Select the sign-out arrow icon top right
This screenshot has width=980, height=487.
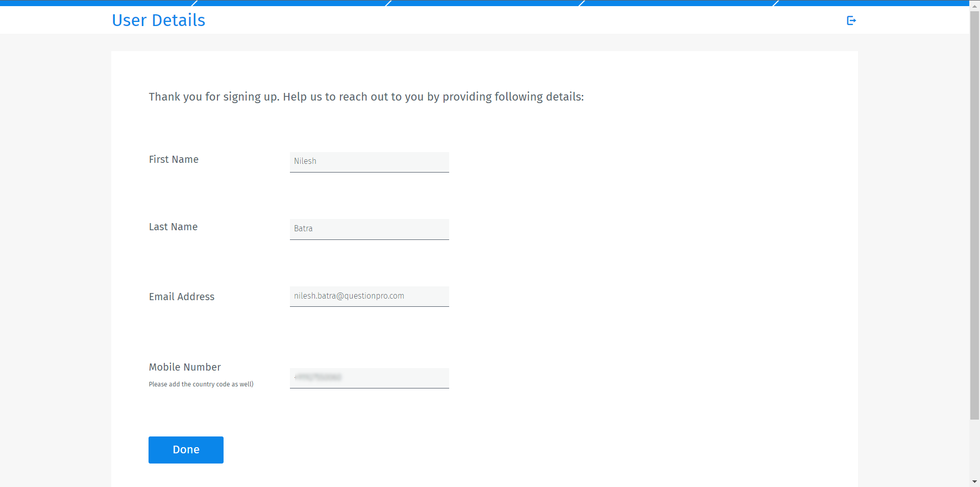[851, 20]
